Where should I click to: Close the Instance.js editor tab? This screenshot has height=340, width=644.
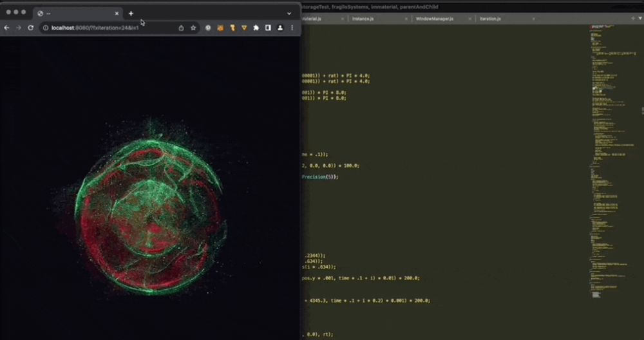click(x=406, y=19)
